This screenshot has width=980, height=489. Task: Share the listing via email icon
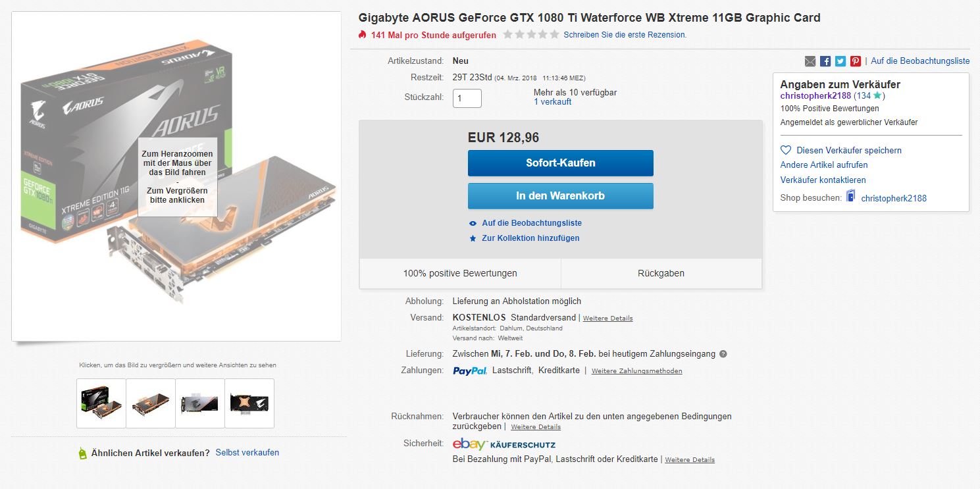click(810, 61)
